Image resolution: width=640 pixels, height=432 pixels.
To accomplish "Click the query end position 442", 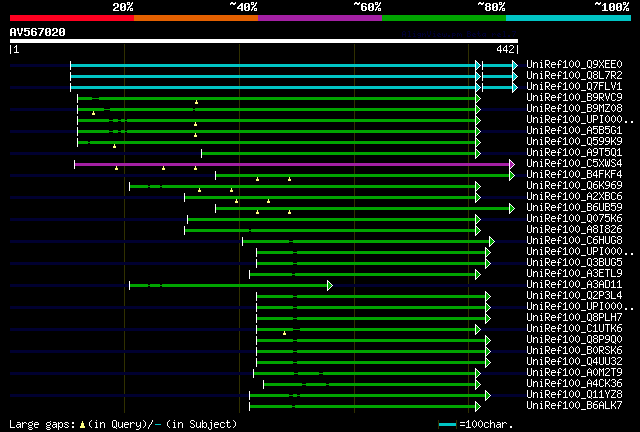I will [x=505, y=49].
